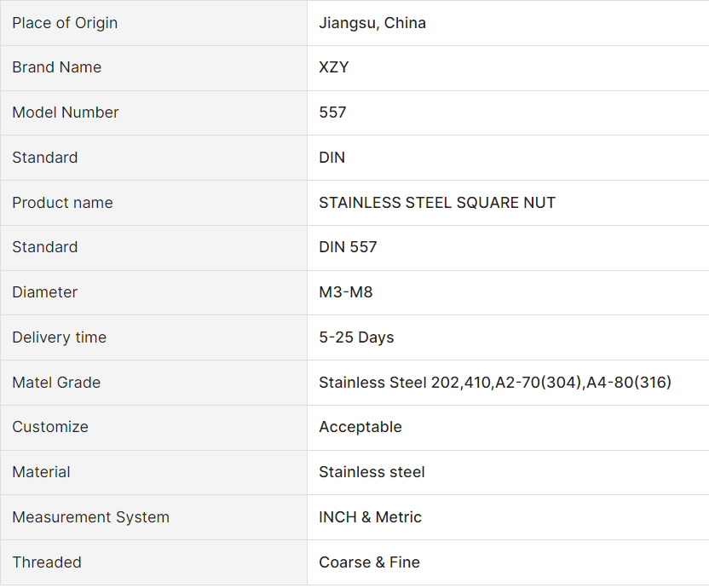Click the Diameter label
The height and width of the screenshot is (588, 709).
(44, 292)
